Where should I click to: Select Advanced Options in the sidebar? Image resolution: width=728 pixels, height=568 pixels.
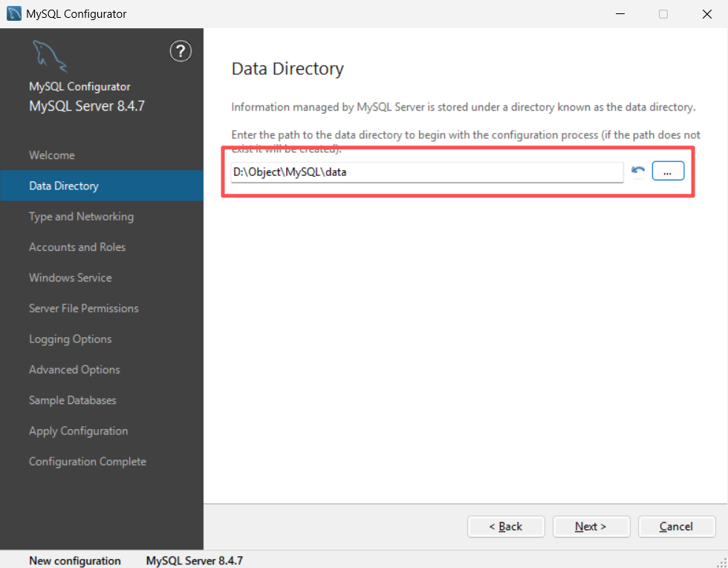[74, 370]
